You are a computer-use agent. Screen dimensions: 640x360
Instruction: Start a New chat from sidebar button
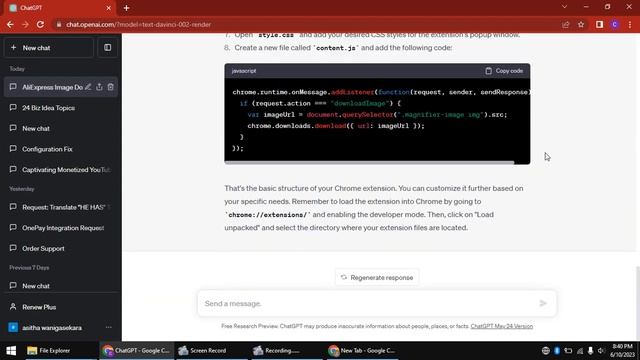[x=49, y=48]
